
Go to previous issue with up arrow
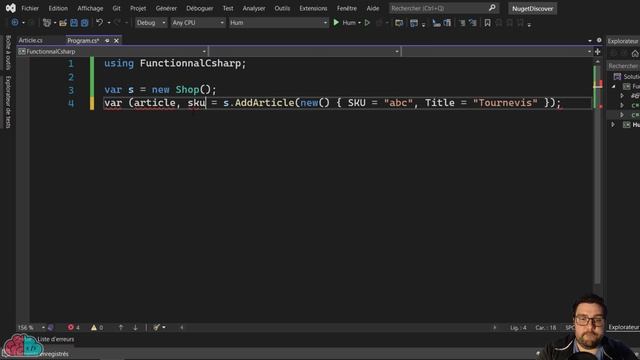tap(121, 327)
